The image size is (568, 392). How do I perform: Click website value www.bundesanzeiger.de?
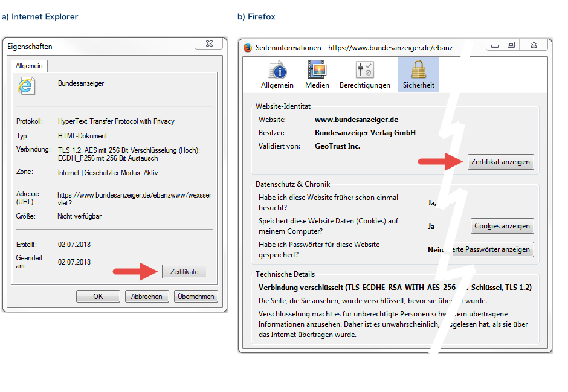tap(357, 120)
